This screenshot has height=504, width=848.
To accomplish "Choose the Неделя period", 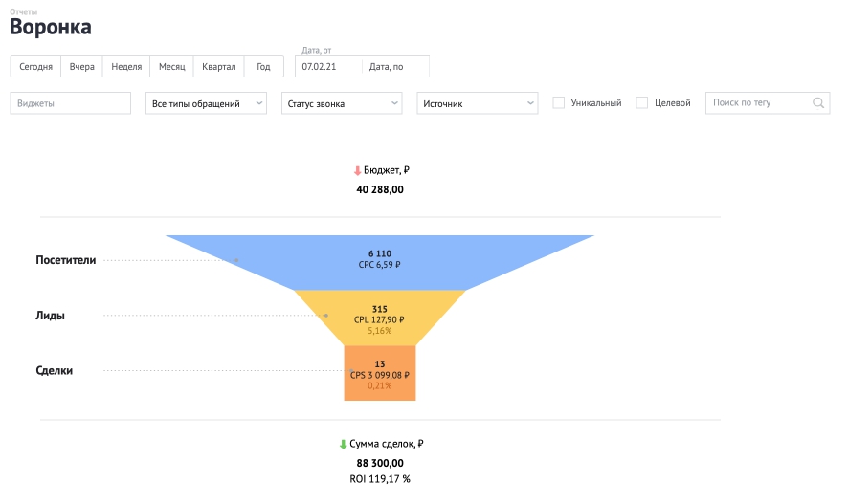I will click(126, 66).
